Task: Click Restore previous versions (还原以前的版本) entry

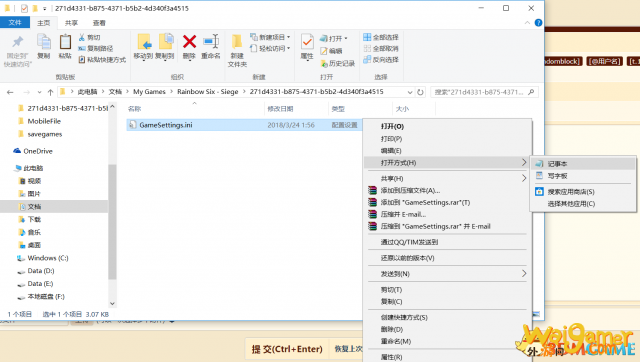Action: pos(447,258)
